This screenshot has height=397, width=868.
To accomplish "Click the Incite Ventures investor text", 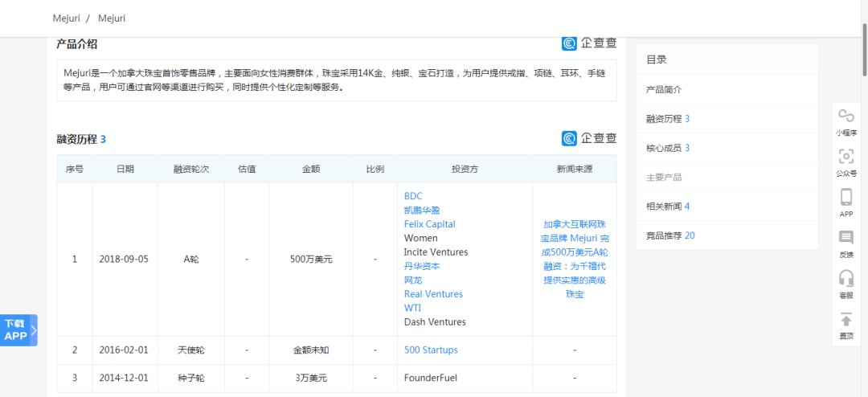I will coord(436,252).
